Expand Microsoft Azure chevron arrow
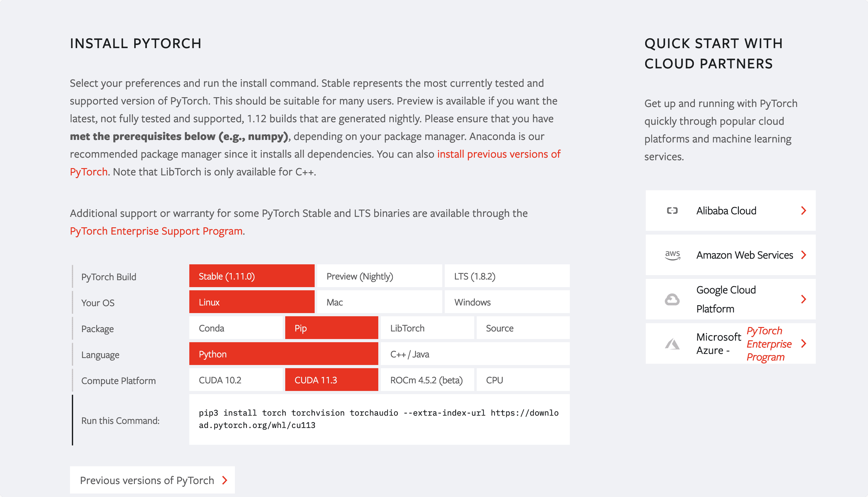 coord(803,344)
